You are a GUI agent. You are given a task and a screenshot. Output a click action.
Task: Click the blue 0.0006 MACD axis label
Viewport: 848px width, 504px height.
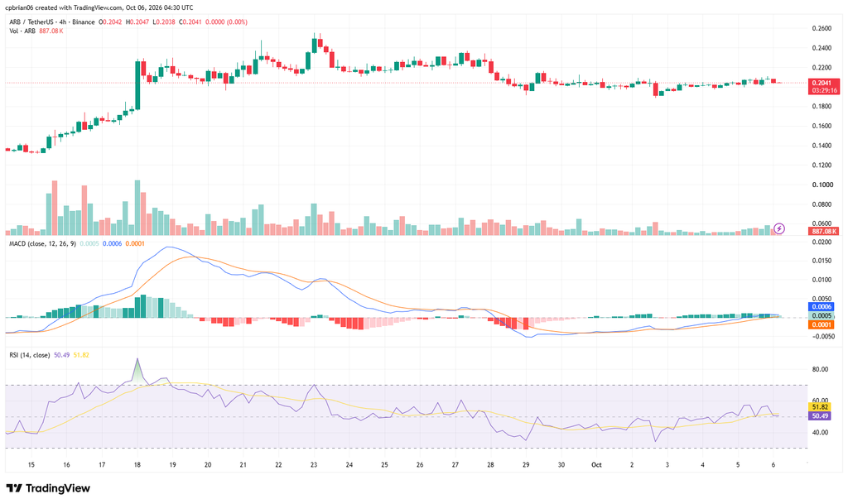point(821,306)
